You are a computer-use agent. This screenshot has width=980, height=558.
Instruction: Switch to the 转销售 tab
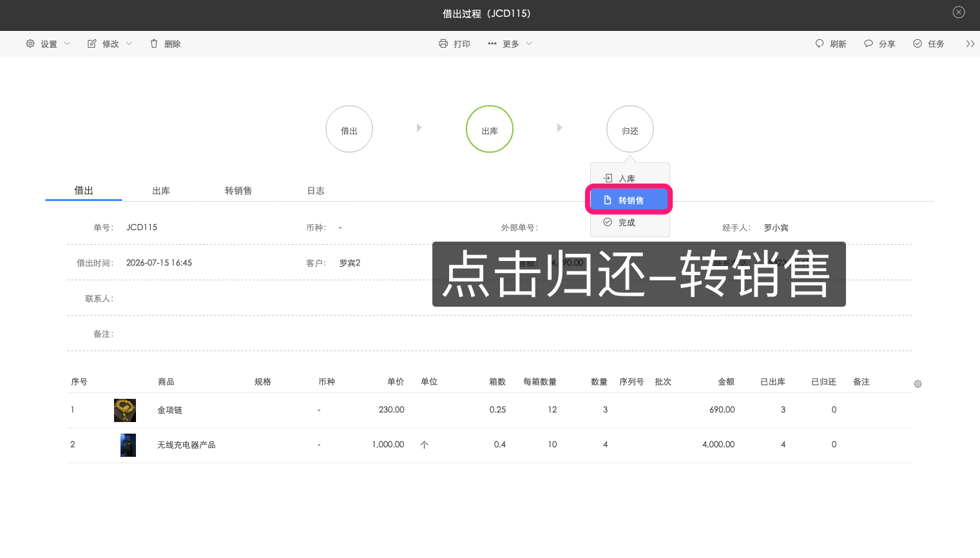click(x=238, y=191)
